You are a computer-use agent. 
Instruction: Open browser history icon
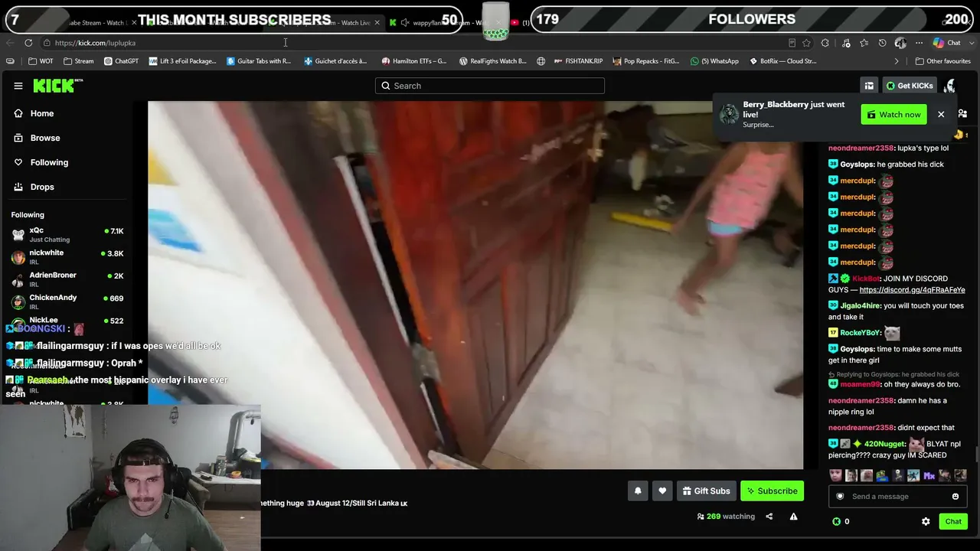pos(882,43)
